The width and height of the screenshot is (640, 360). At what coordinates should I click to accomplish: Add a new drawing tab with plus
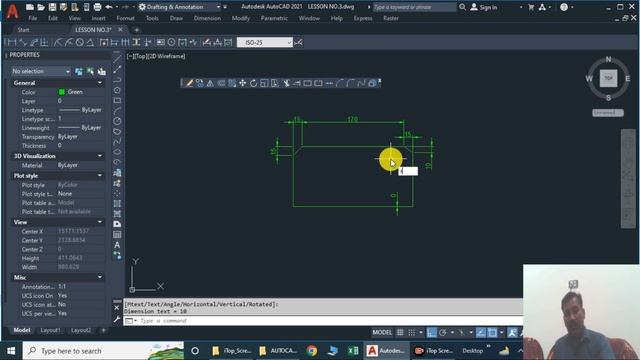(x=136, y=30)
